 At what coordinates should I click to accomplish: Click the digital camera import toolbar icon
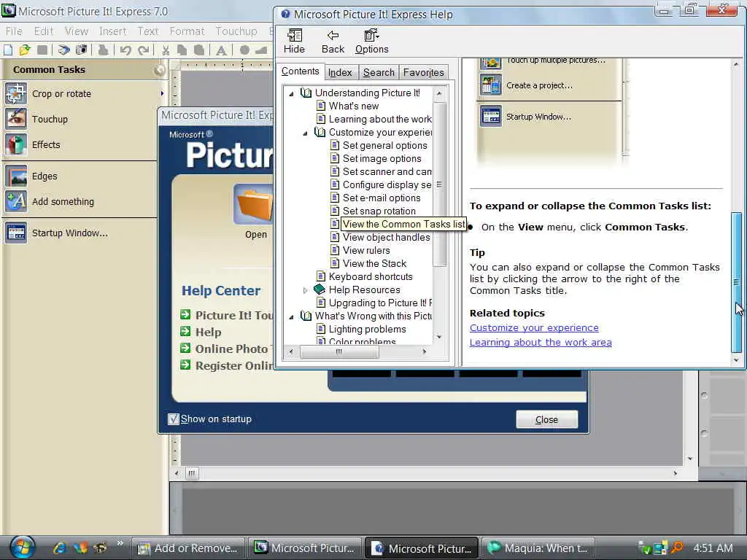click(x=82, y=50)
